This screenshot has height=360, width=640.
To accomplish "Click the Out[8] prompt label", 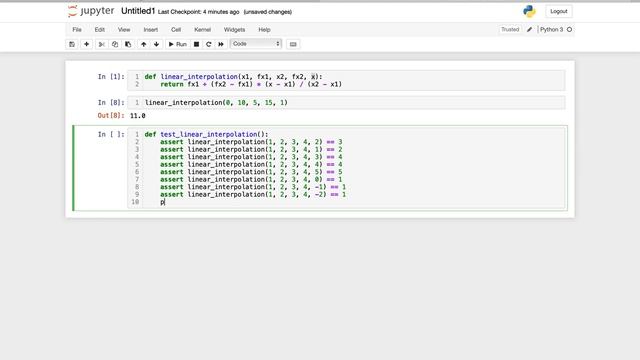I will pyautogui.click(x=111, y=116).
